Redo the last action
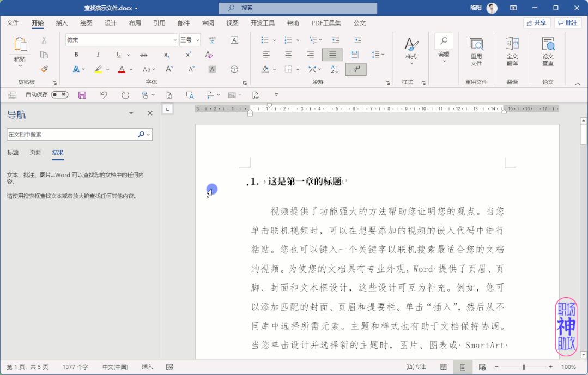 (x=125, y=95)
